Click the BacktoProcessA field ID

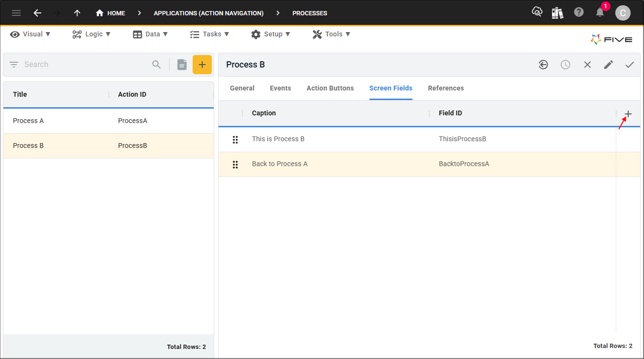coord(464,164)
